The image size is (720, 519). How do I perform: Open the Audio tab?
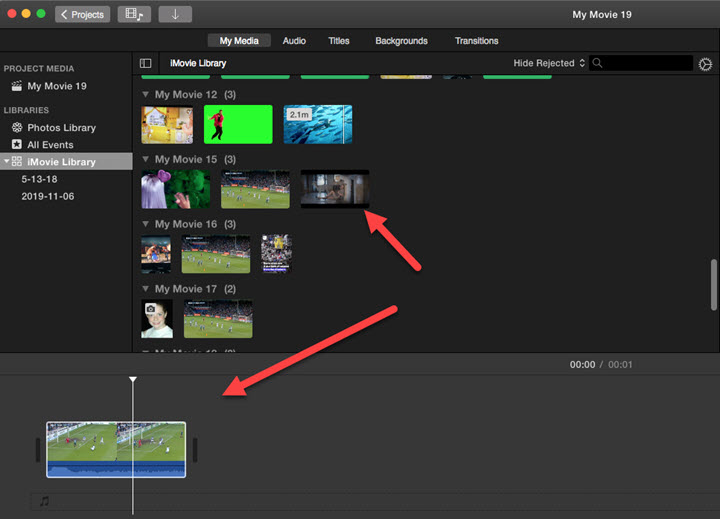(294, 40)
